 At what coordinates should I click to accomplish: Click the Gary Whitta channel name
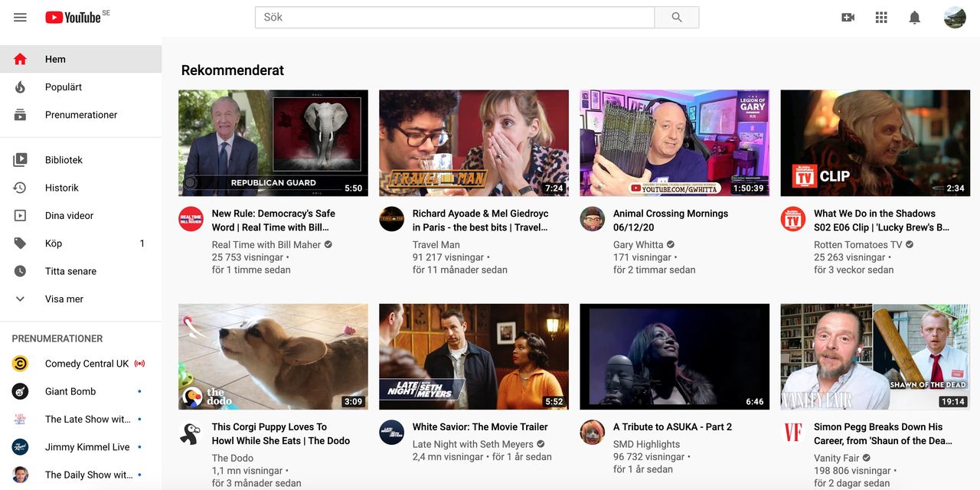pyautogui.click(x=639, y=245)
